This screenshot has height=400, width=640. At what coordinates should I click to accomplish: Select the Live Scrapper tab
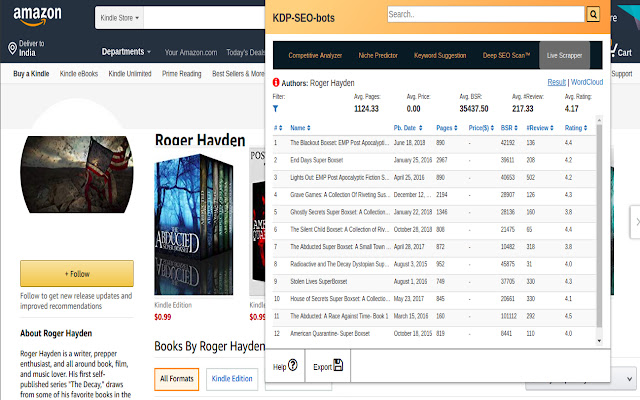pyautogui.click(x=564, y=55)
